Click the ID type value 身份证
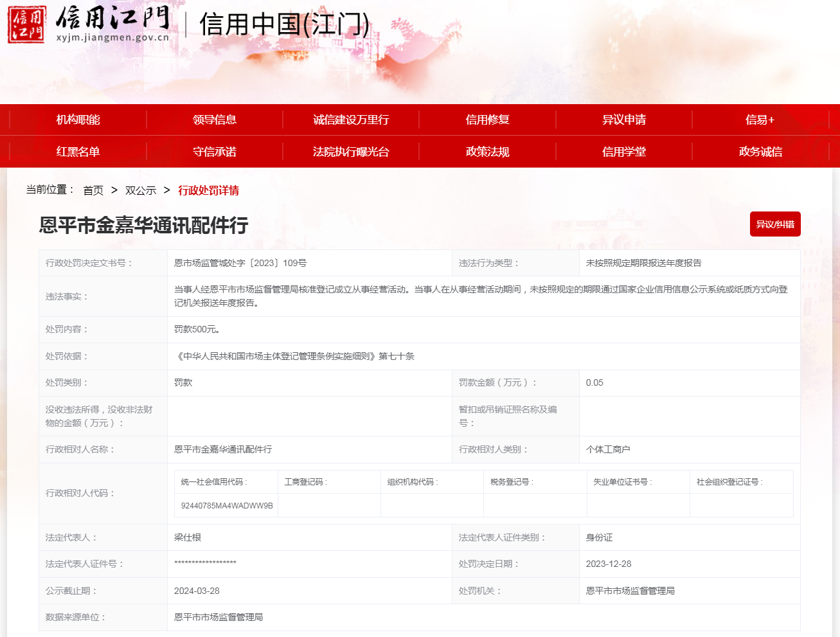This screenshot has height=637, width=840. pos(599,537)
